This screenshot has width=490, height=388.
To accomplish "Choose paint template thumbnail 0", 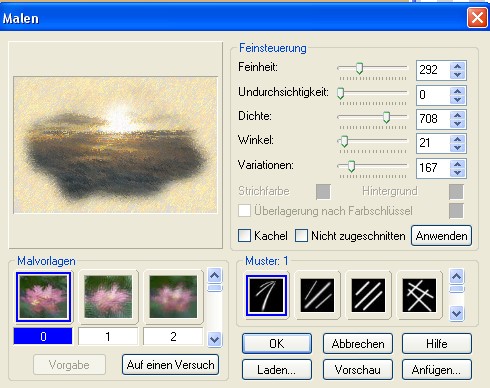I will tap(43, 297).
